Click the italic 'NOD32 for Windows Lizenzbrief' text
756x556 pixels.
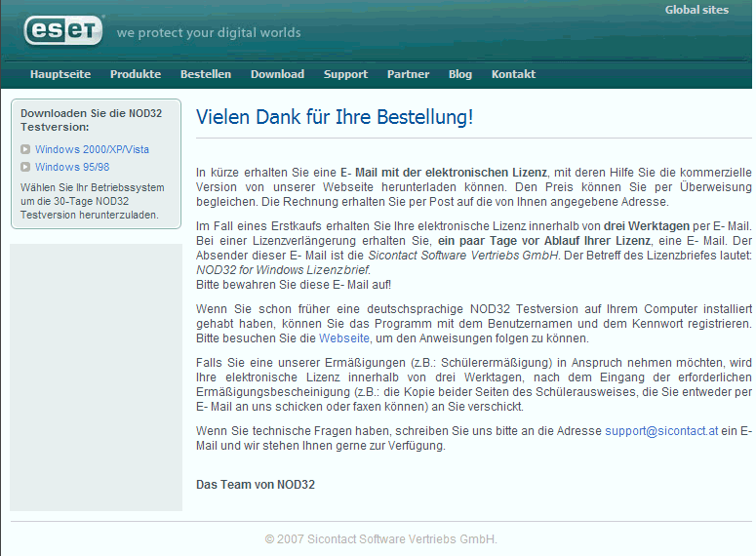click(x=283, y=270)
